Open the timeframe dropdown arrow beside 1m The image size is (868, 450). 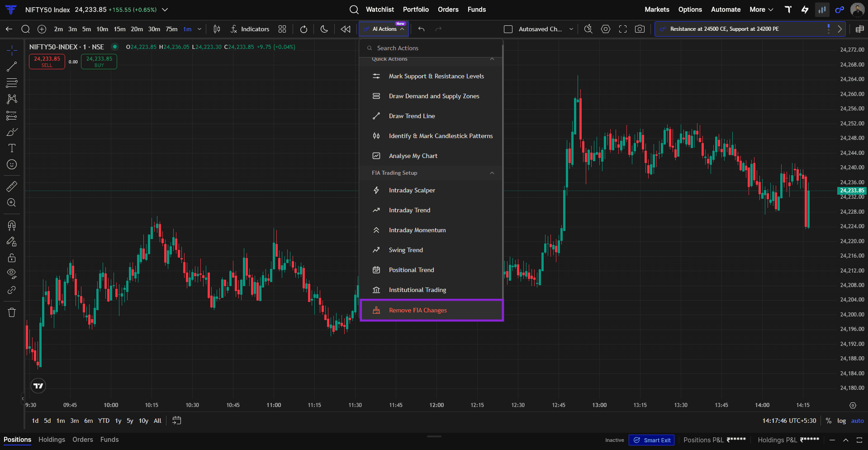[199, 29]
